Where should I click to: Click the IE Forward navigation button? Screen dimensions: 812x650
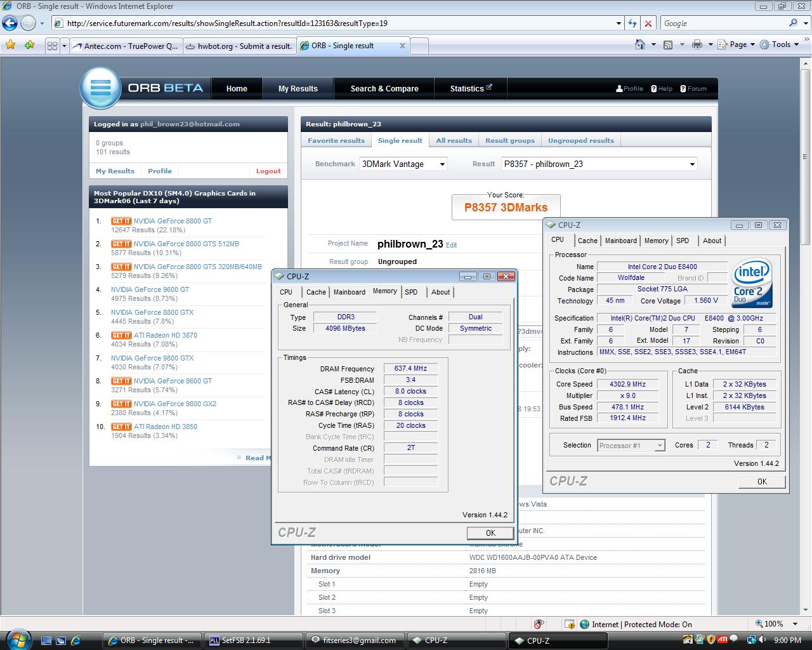tap(28, 23)
